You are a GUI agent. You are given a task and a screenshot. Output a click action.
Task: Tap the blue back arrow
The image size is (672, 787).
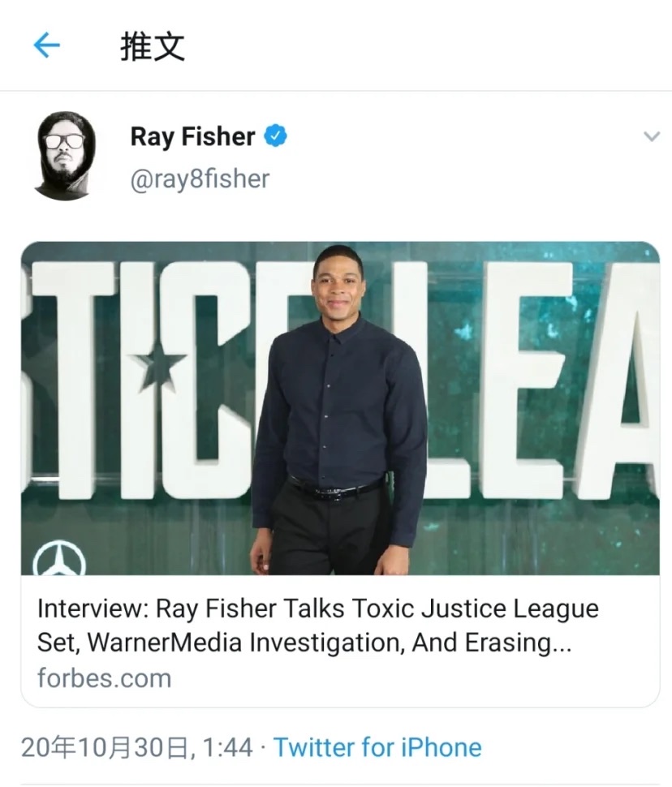click(47, 45)
